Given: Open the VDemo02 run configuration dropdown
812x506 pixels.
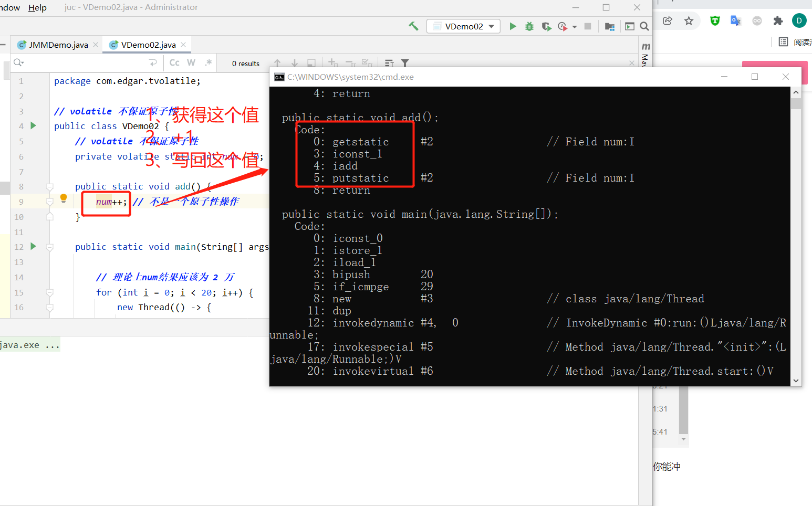Looking at the screenshot, I should 463,26.
